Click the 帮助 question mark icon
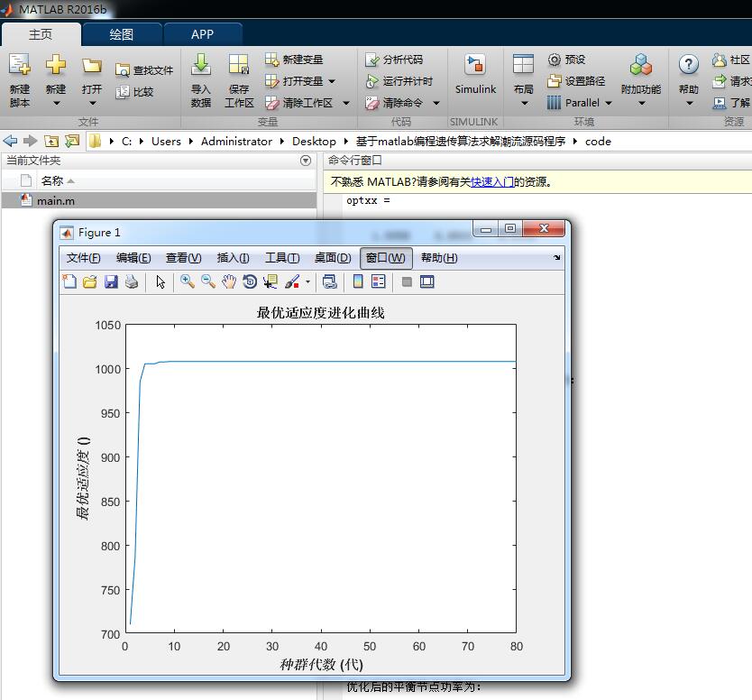752x700 pixels. (x=689, y=65)
